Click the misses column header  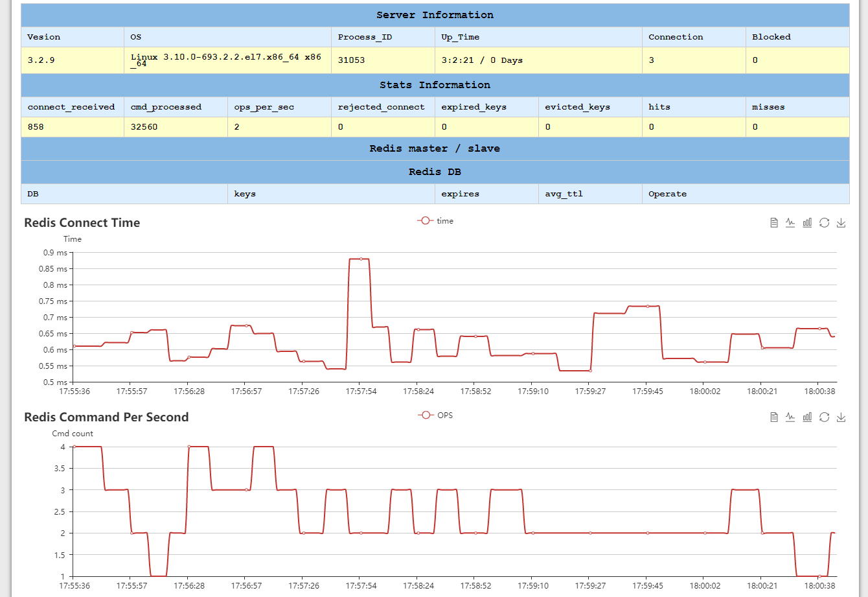tap(797, 107)
